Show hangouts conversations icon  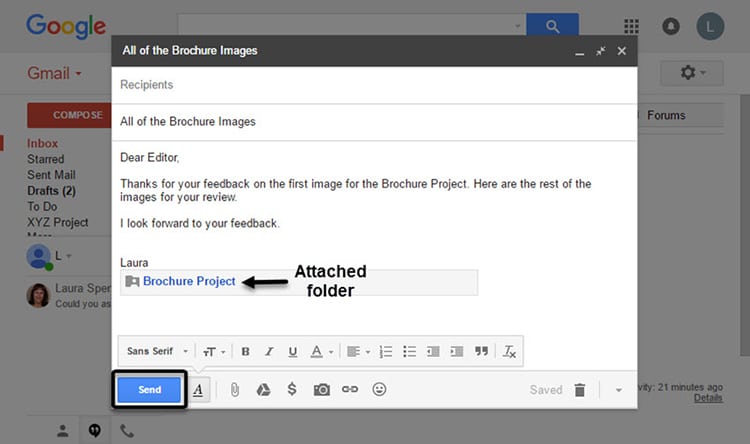[95, 431]
